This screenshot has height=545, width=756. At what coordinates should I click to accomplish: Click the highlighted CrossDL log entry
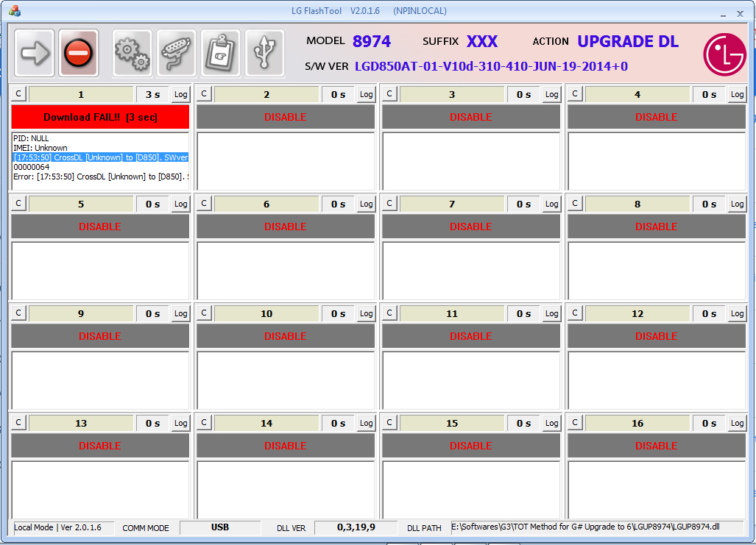[101, 157]
